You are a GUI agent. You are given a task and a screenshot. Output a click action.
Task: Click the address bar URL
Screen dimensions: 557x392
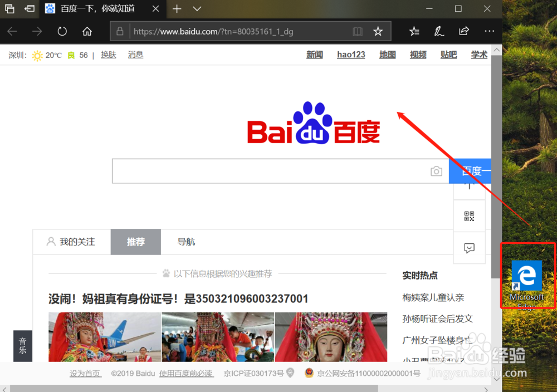(213, 32)
